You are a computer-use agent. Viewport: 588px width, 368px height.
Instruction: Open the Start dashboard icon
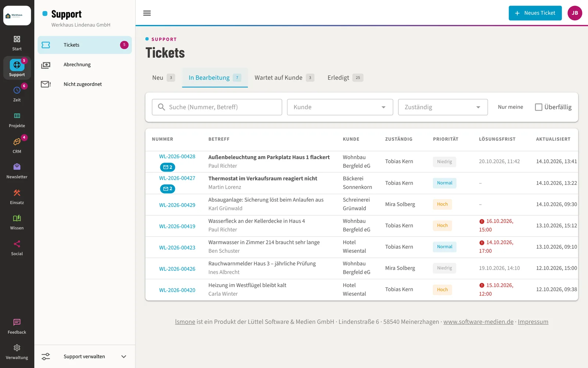click(x=17, y=43)
